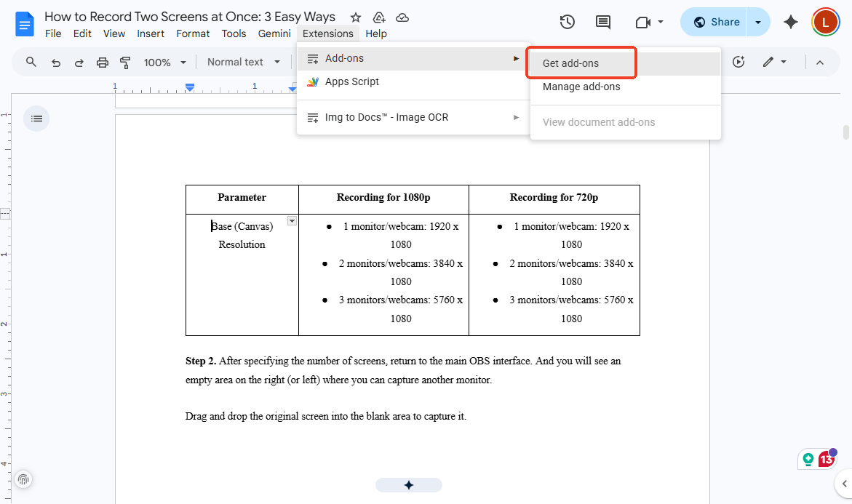The width and height of the screenshot is (852, 504).
Task: Open Apps Script from Extensions menu
Action: pyautogui.click(x=352, y=81)
